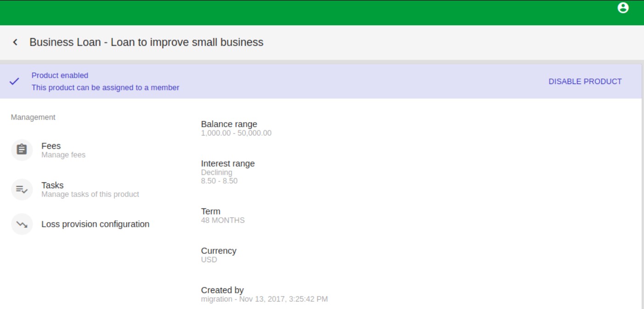Disable the Business Loan product

(x=585, y=81)
